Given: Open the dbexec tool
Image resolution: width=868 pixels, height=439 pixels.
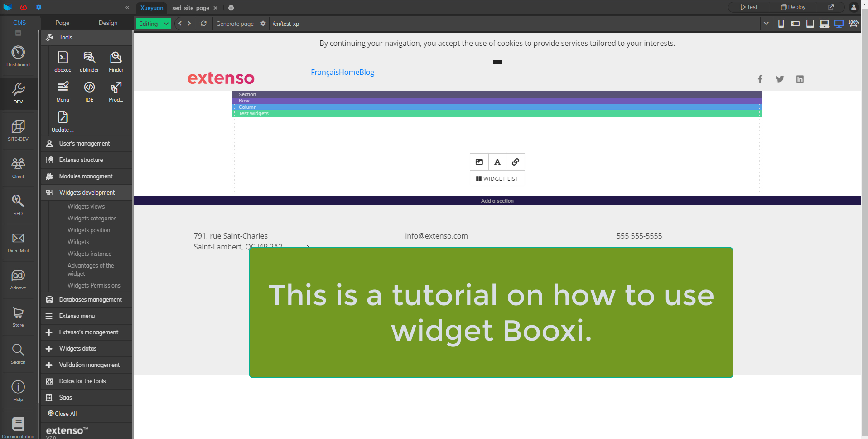Looking at the screenshot, I should 63,62.
